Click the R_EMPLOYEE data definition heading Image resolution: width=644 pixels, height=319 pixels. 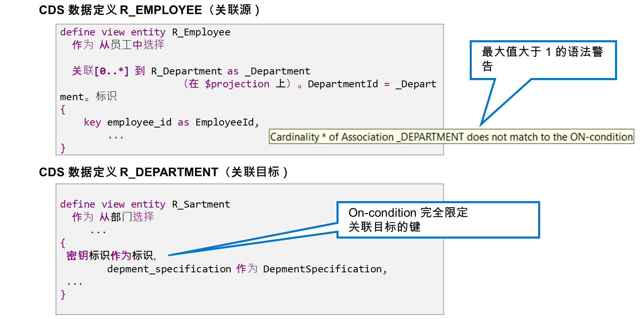point(149,10)
